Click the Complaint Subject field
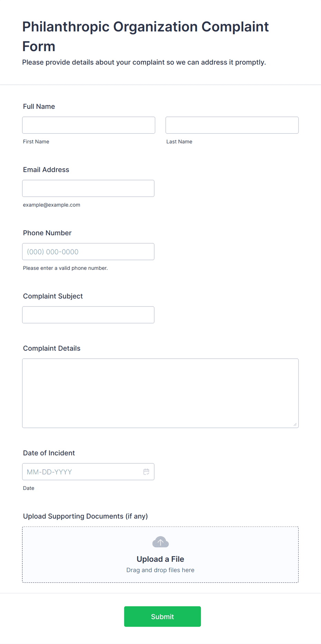Image resolution: width=321 pixels, height=644 pixels. click(x=88, y=315)
